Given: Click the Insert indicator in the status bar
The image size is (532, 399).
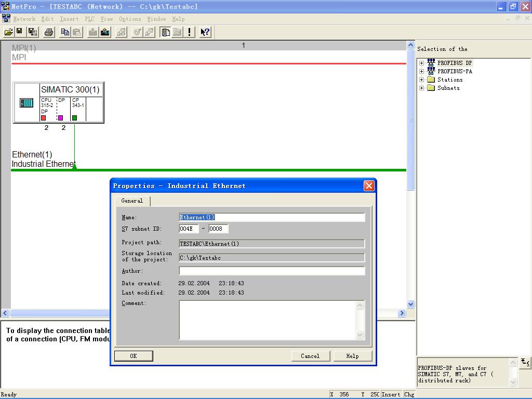Looking at the screenshot, I should (x=391, y=394).
